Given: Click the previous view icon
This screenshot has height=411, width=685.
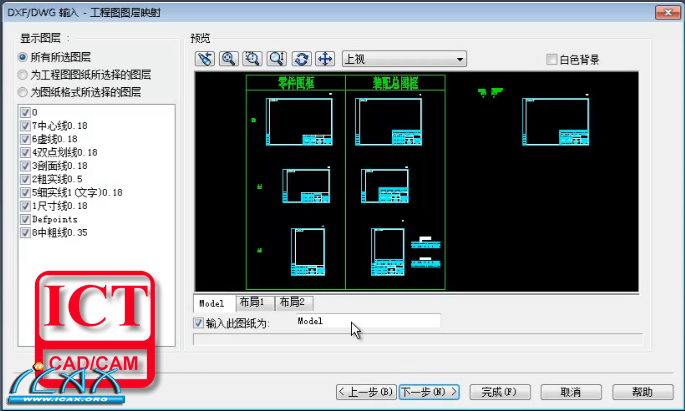Looking at the screenshot, I should pyautogui.click(x=205, y=59).
